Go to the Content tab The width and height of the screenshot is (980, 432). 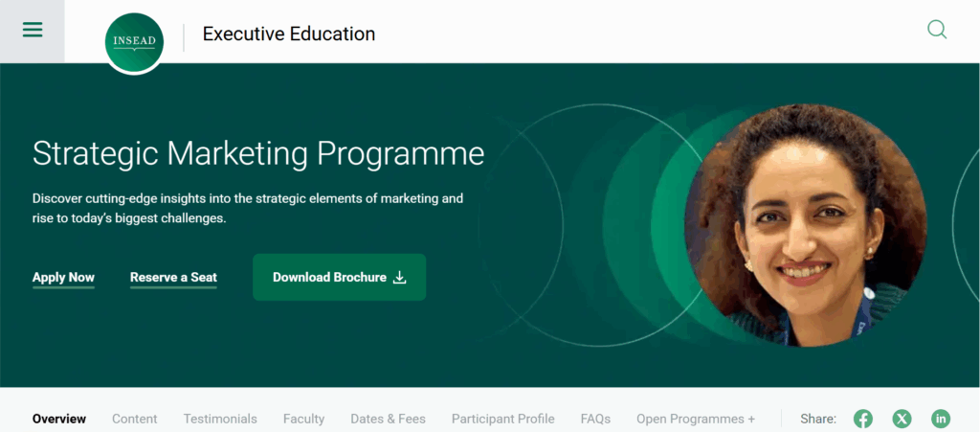point(134,419)
